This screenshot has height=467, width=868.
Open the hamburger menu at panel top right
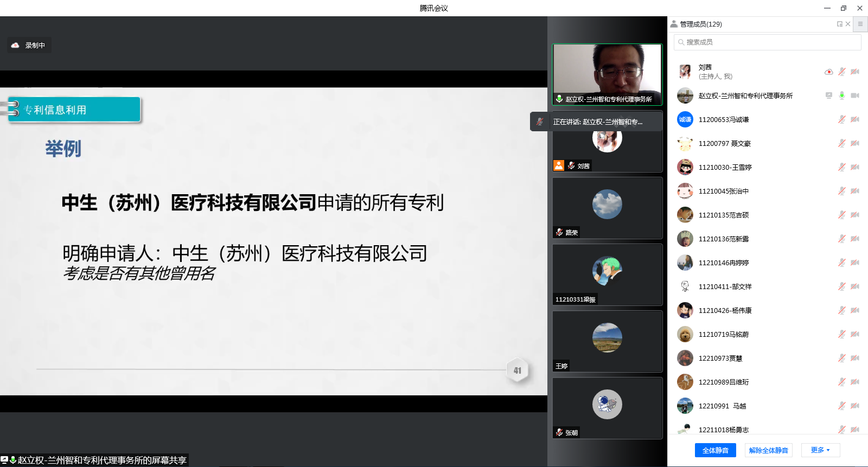[860, 24]
